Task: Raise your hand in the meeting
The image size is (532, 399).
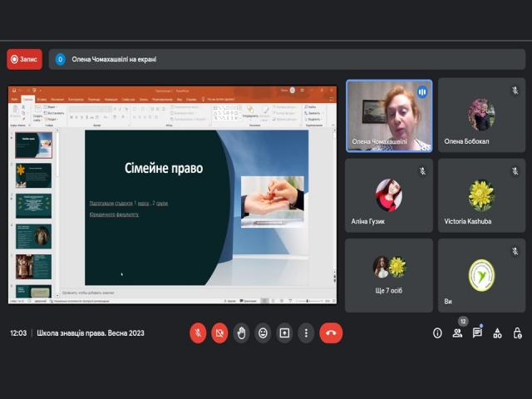Action: pyautogui.click(x=241, y=332)
